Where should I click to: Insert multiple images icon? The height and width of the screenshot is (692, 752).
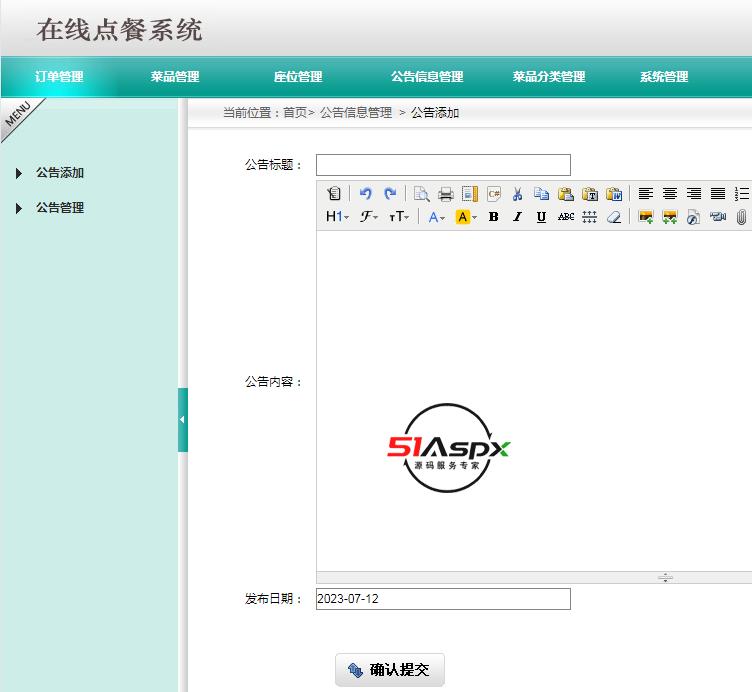click(670, 217)
